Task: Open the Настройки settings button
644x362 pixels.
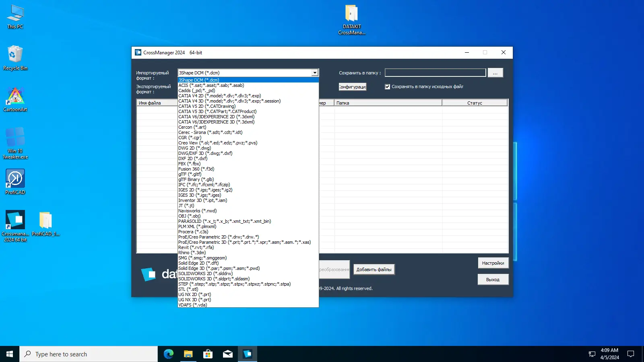Action: click(493, 263)
